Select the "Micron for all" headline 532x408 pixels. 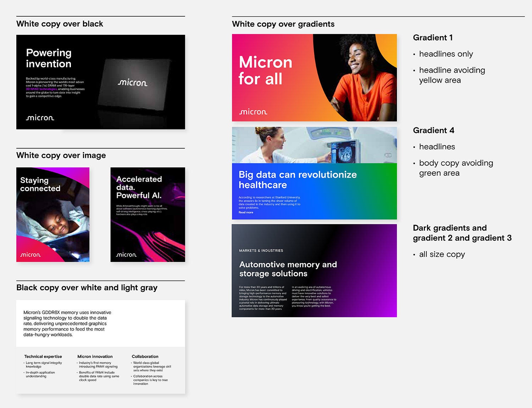[x=265, y=70]
